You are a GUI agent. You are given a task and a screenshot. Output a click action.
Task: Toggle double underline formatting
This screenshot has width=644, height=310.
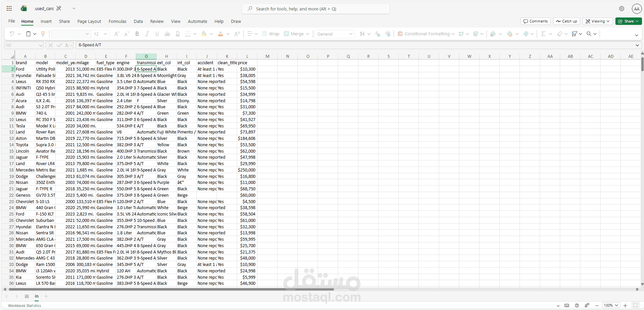tap(178, 34)
